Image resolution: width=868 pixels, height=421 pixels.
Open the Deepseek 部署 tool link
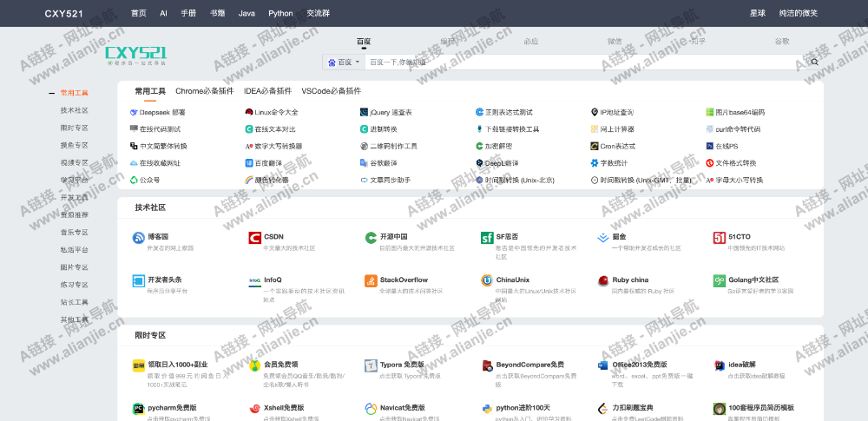coord(158,113)
